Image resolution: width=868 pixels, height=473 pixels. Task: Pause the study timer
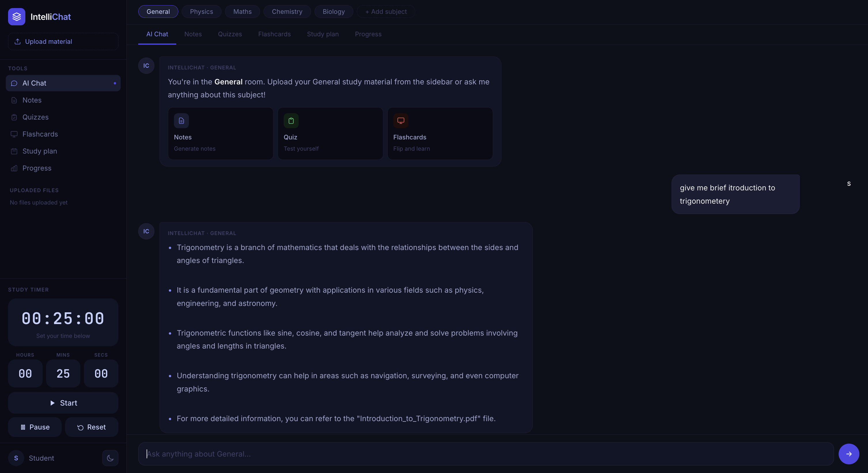(35, 427)
